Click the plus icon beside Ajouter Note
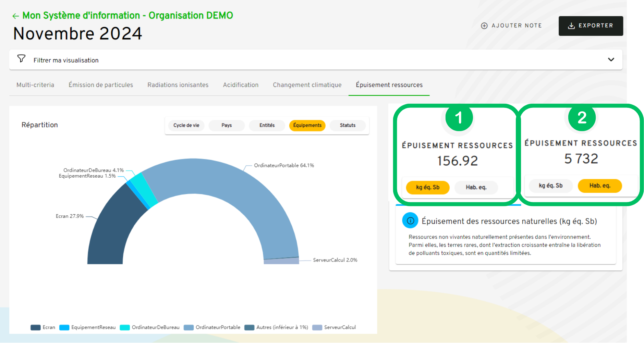 pos(484,26)
